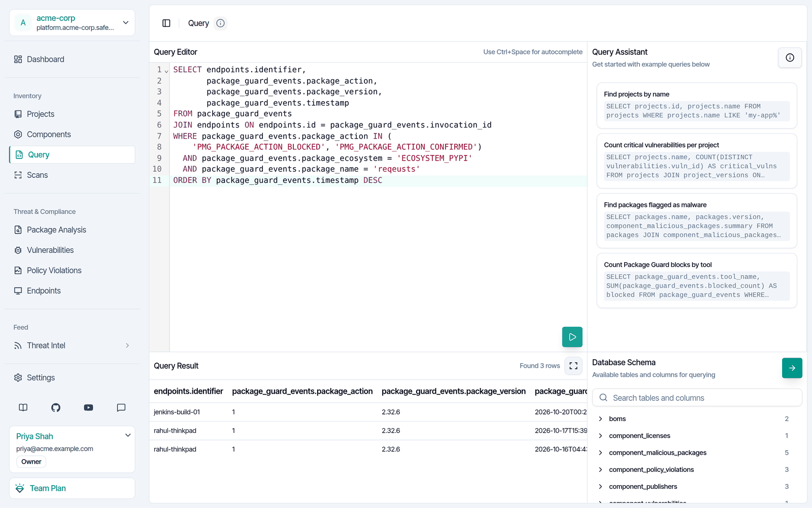Viewport: 812px width, 508px height.
Task: Go to Vulnerabilities page
Action: [x=72, y=250]
